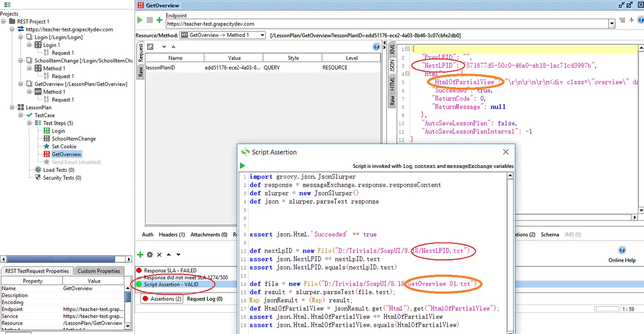This screenshot has height=334, width=644.
Task: Run script in the Script Assertion dialog
Action: pos(242,166)
